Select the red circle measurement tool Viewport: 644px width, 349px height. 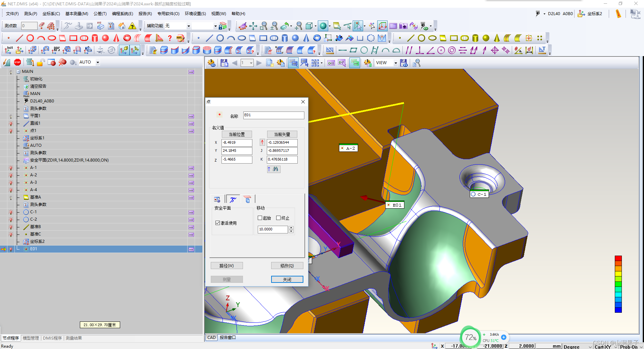click(x=30, y=38)
